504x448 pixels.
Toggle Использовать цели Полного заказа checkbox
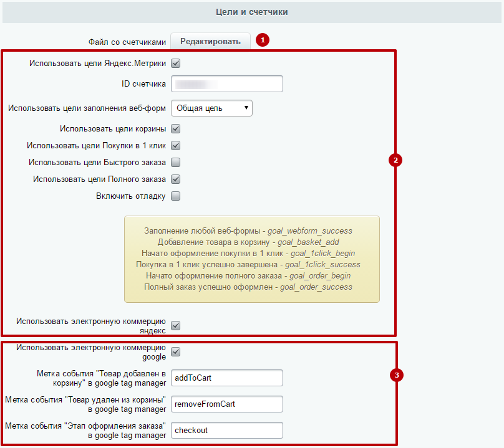click(x=175, y=179)
